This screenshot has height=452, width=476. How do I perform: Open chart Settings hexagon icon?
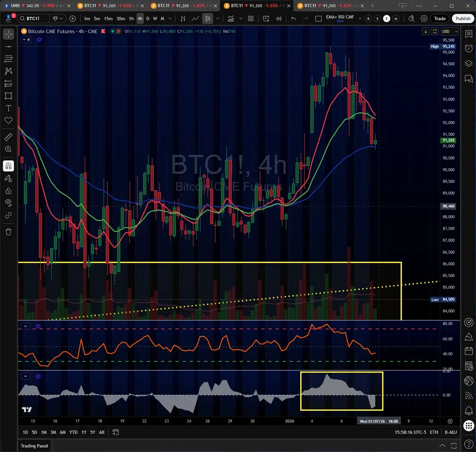coord(424,19)
